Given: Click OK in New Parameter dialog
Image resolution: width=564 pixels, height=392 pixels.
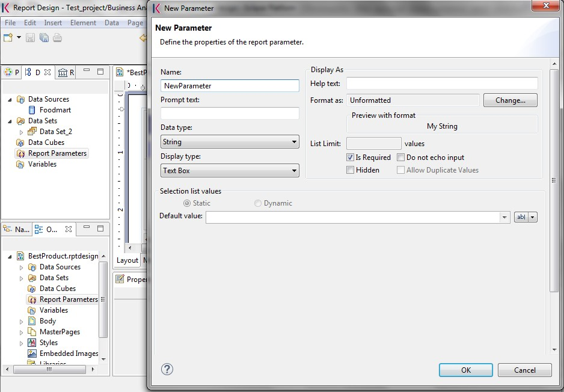Looking at the screenshot, I should point(466,370).
